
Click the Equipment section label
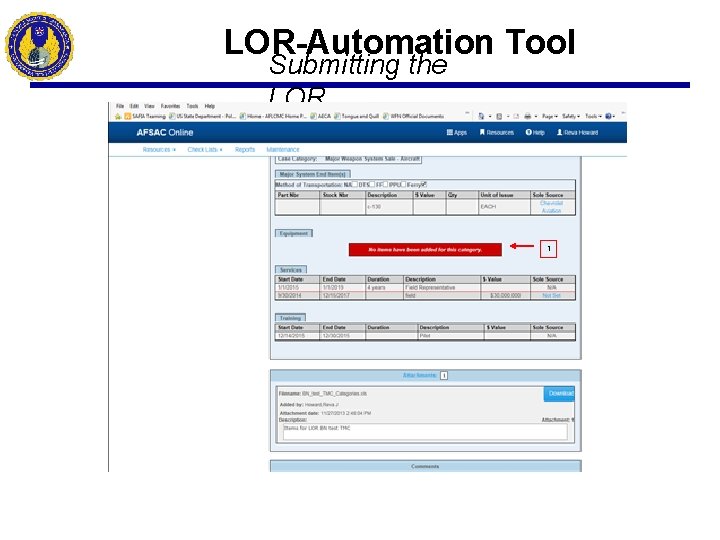click(x=294, y=233)
